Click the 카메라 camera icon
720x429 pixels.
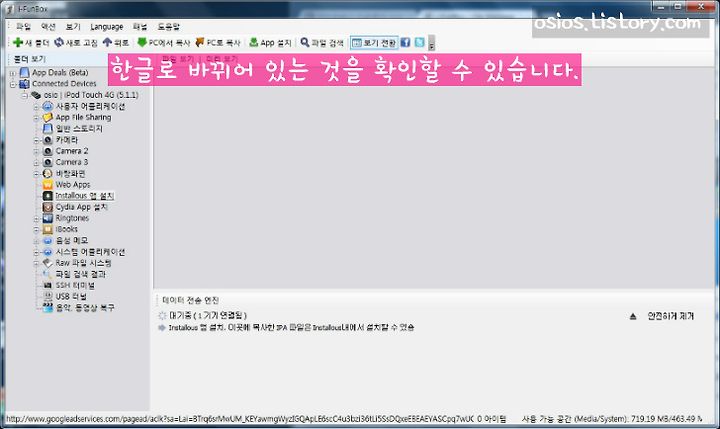[48, 140]
